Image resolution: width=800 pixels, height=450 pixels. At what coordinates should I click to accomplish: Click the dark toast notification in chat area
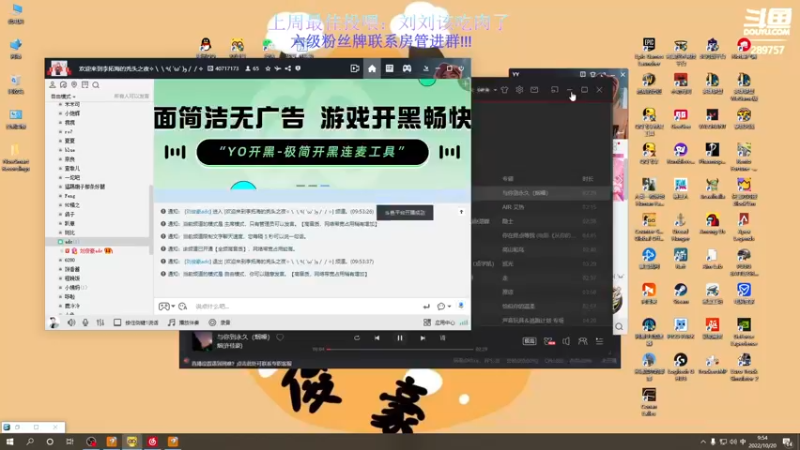pyautogui.click(x=405, y=213)
